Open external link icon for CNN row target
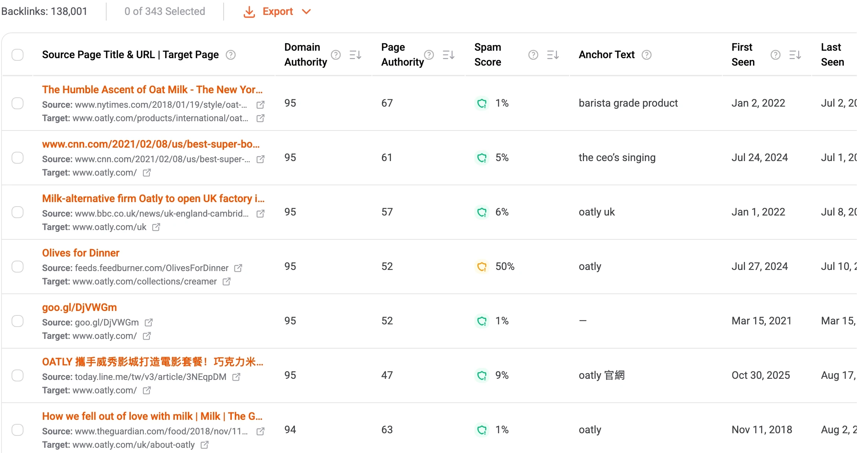Screen dimensions: 868x453 pyautogui.click(x=147, y=173)
